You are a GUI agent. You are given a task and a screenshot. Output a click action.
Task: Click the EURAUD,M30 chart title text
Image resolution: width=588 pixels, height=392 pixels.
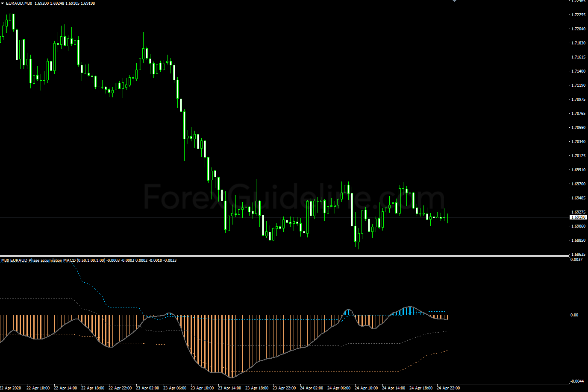(x=19, y=3)
